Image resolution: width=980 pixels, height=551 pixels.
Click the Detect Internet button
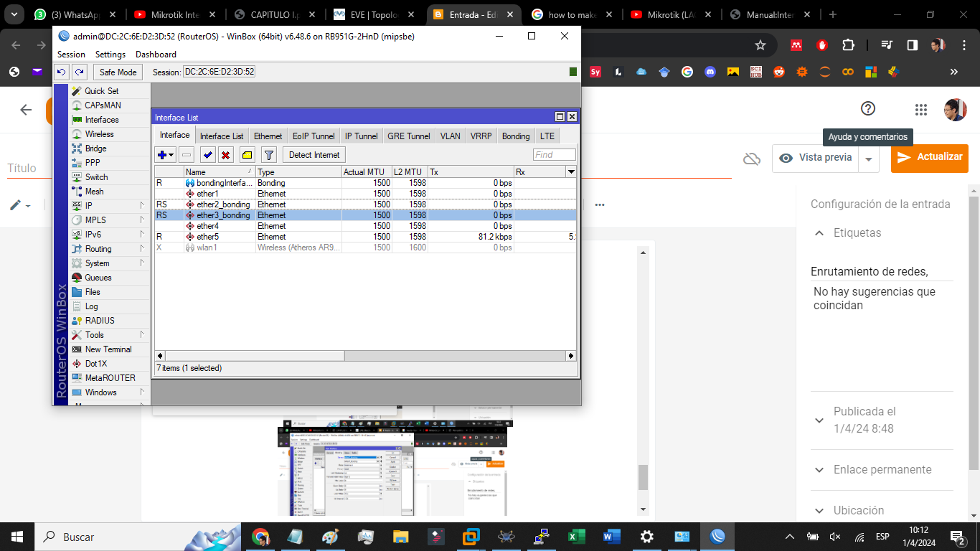315,154
